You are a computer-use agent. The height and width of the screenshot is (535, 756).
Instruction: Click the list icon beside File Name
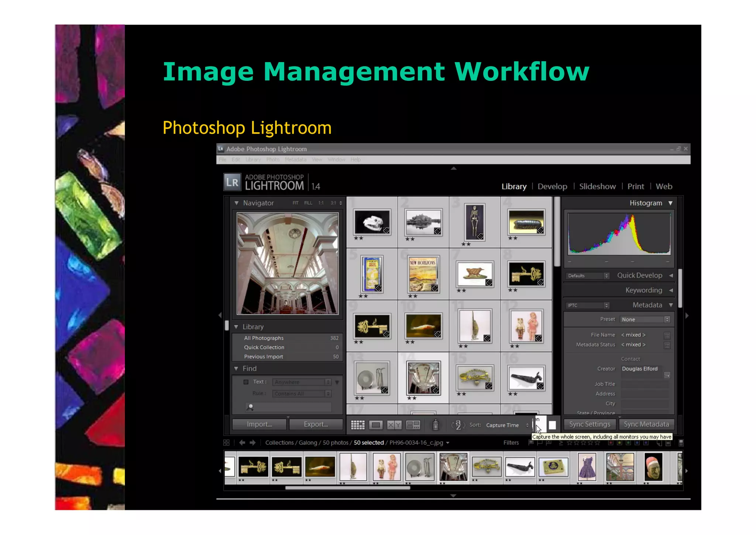click(x=667, y=335)
